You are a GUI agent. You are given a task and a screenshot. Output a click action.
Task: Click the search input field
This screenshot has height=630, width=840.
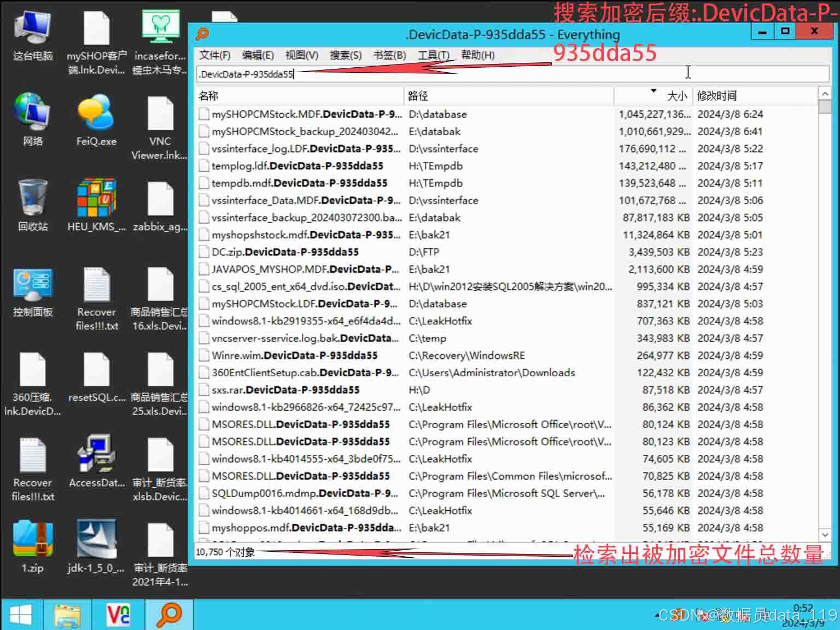click(492, 74)
